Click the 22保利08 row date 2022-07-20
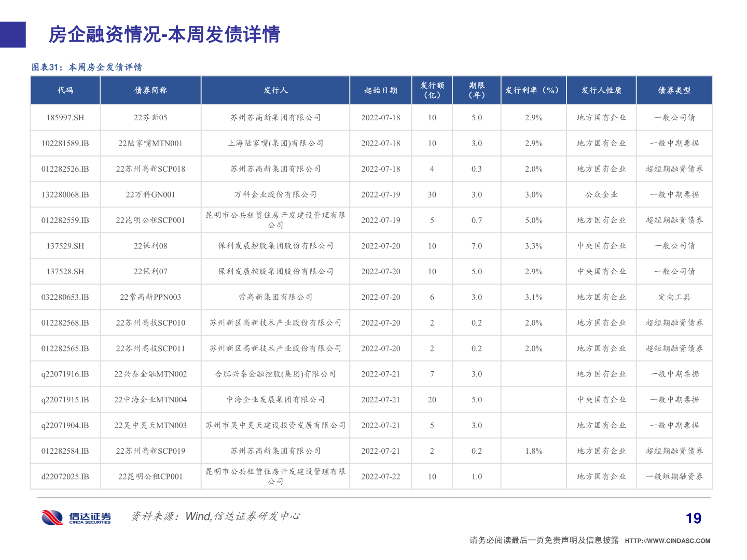747x560 pixels. point(381,245)
